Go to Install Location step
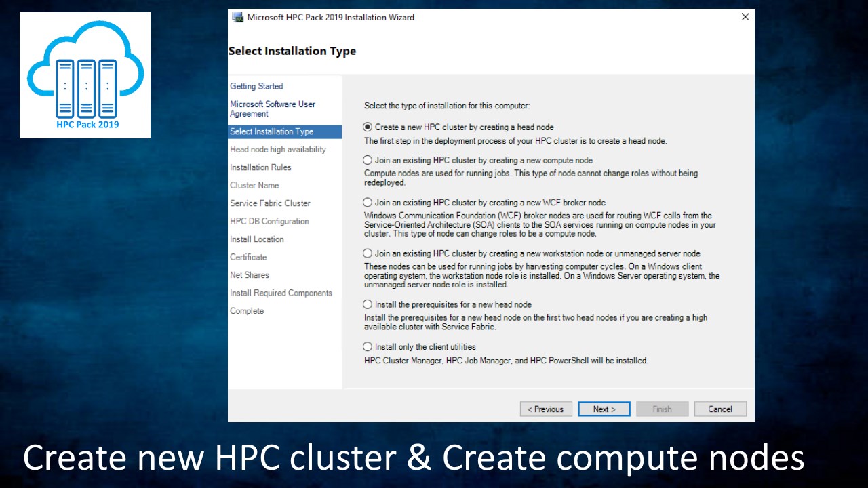This screenshot has width=868, height=488. [x=257, y=239]
